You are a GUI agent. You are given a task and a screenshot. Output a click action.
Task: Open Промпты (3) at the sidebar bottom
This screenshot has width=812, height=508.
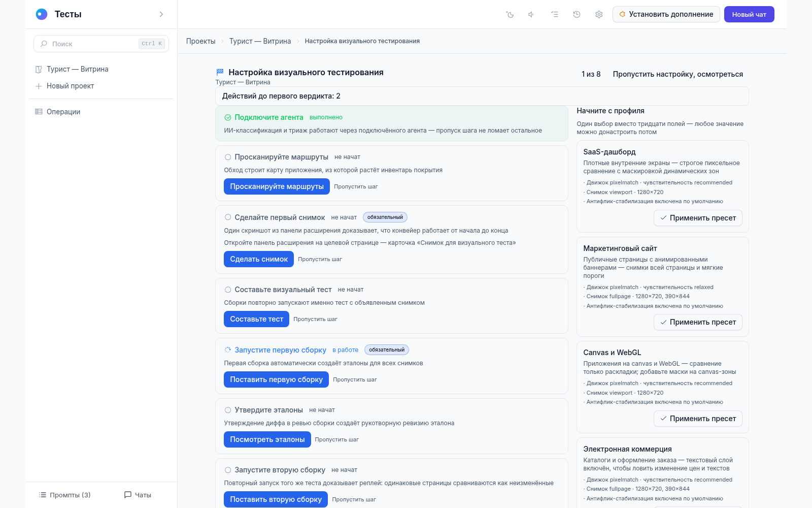(x=65, y=495)
